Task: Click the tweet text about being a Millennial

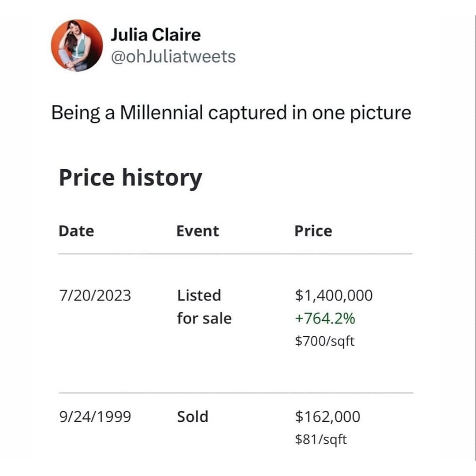Action: click(x=231, y=113)
